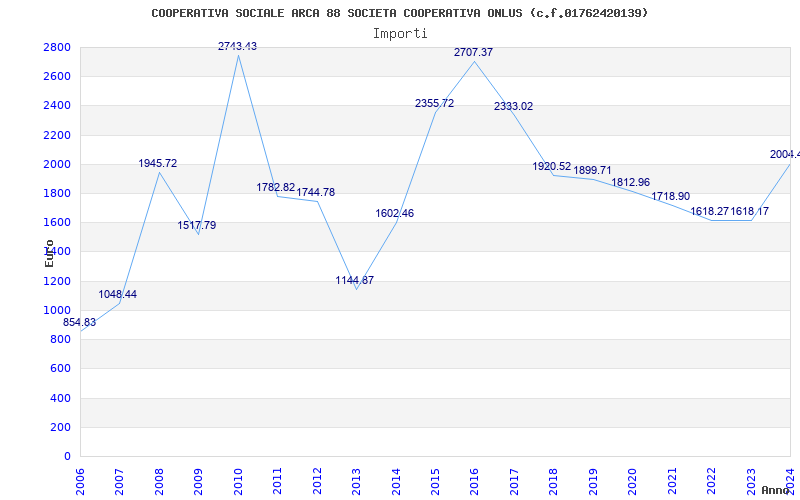Click the 0 y-axis tick label

point(68,456)
